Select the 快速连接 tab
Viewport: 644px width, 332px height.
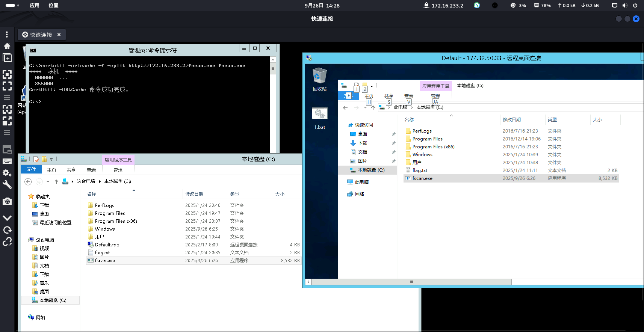click(x=41, y=35)
